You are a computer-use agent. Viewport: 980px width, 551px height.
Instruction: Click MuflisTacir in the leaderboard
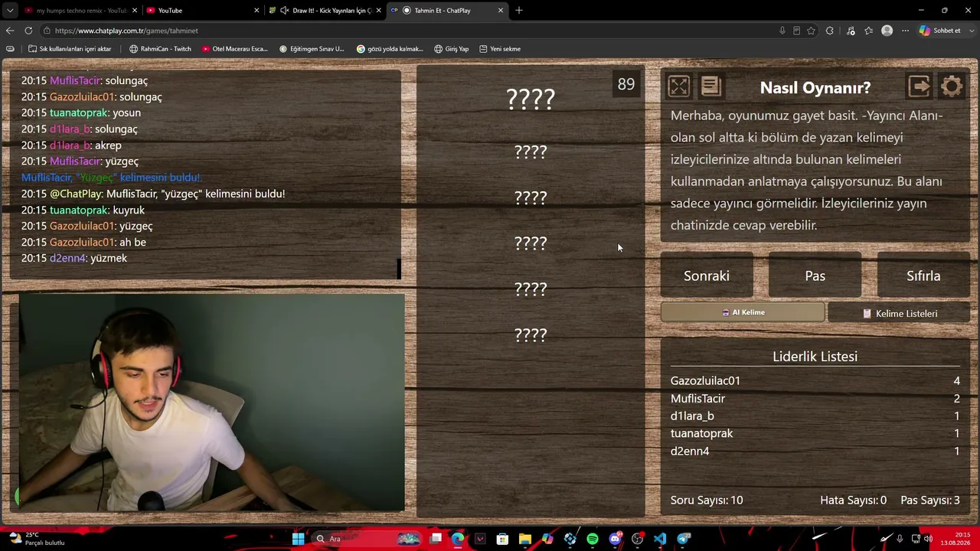(x=697, y=398)
